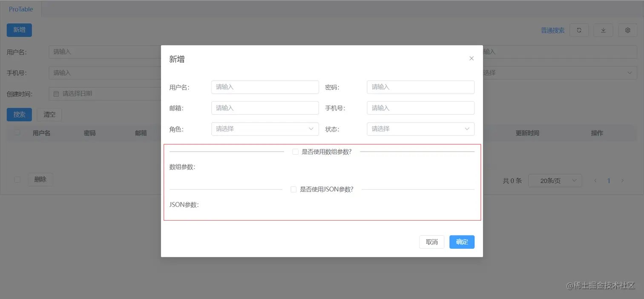Open the column settings gear icon
The image size is (644, 299).
pyautogui.click(x=627, y=30)
